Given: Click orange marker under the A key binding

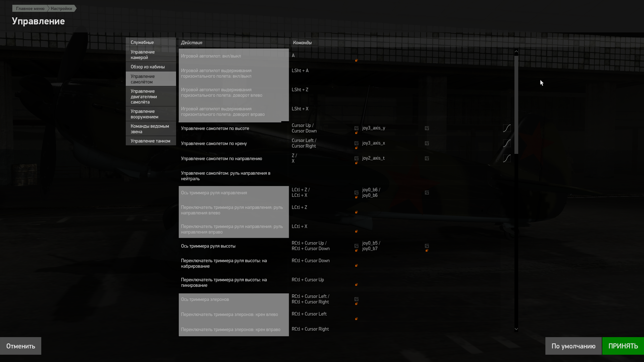Looking at the screenshot, I should [356, 61].
